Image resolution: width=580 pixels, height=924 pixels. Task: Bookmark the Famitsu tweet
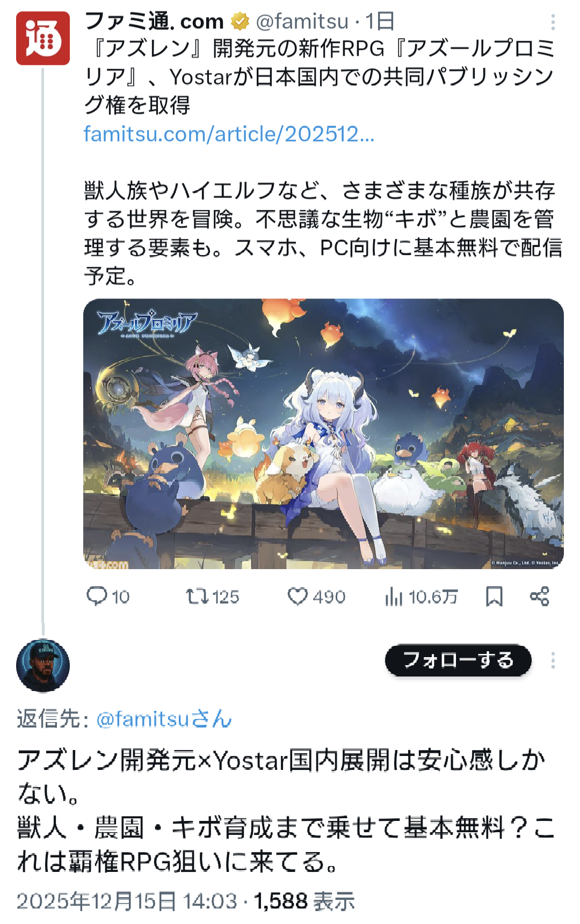click(494, 596)
